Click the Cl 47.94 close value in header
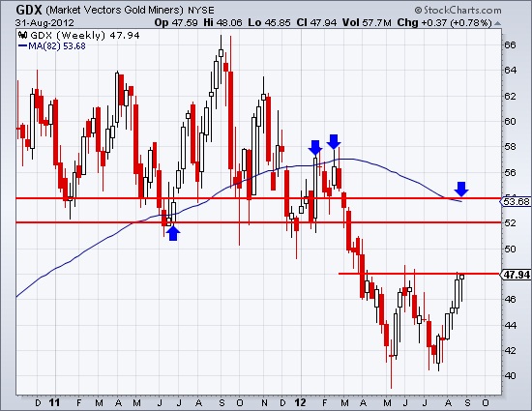532x411 pixels. 316,22
